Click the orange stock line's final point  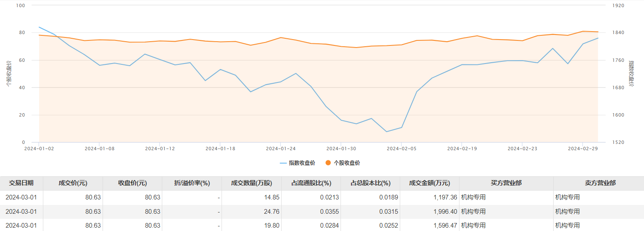pyautogui.click(x=598, y=32)
